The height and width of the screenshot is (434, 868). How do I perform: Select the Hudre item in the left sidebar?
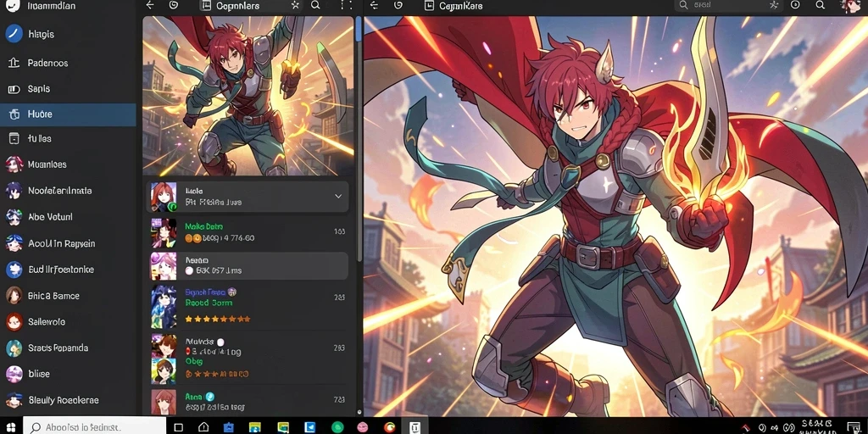coord(68,114)
